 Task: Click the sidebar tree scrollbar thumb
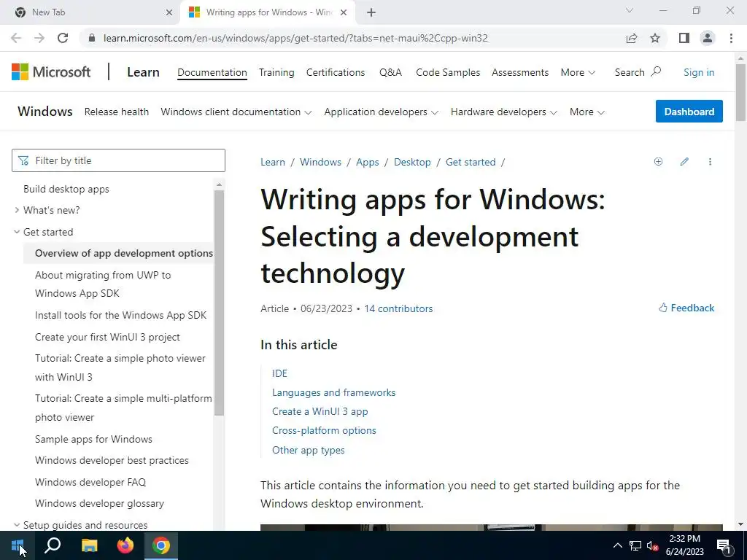tap(219, 303)
